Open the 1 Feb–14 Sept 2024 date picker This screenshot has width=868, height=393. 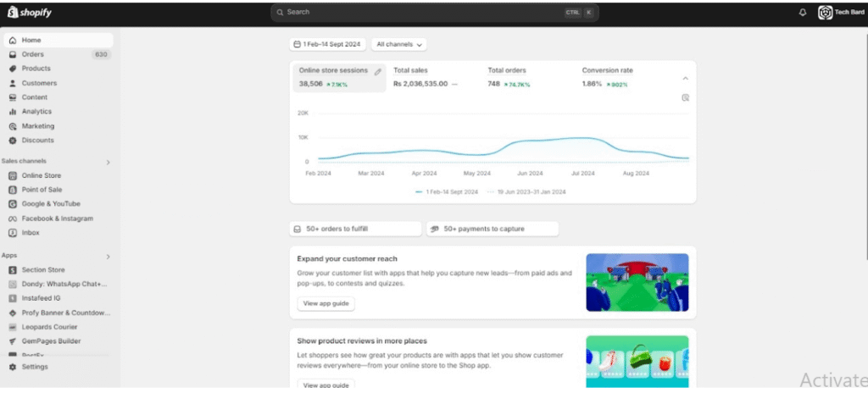click(327, 44)
